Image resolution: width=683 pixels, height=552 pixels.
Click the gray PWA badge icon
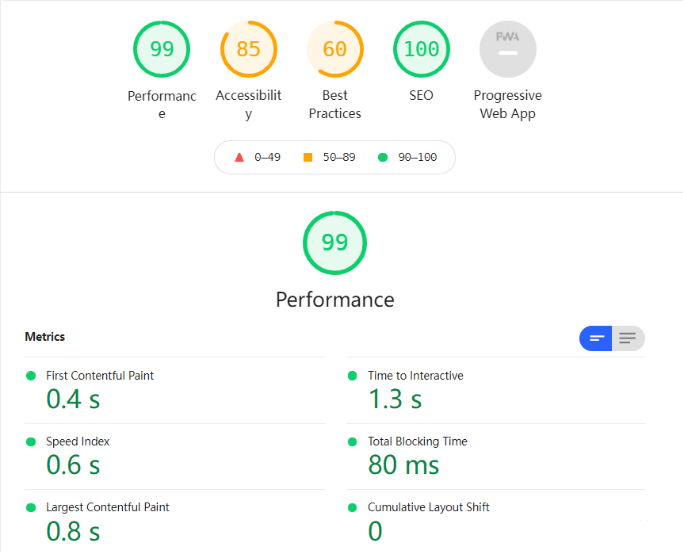(x=508, y=49)
